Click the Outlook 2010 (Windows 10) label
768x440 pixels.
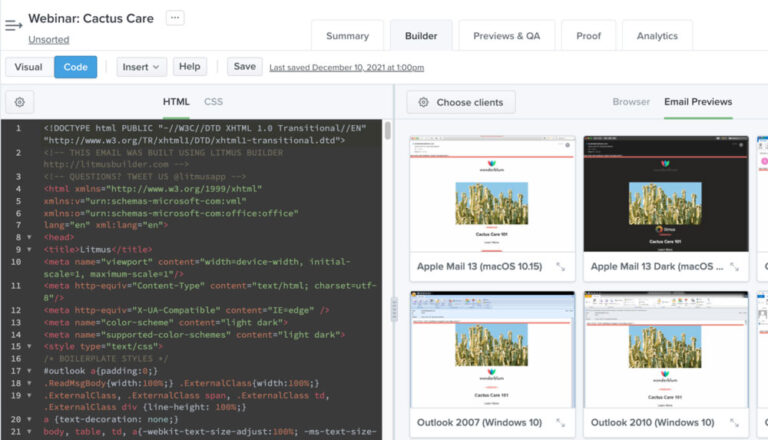[652, 422]
